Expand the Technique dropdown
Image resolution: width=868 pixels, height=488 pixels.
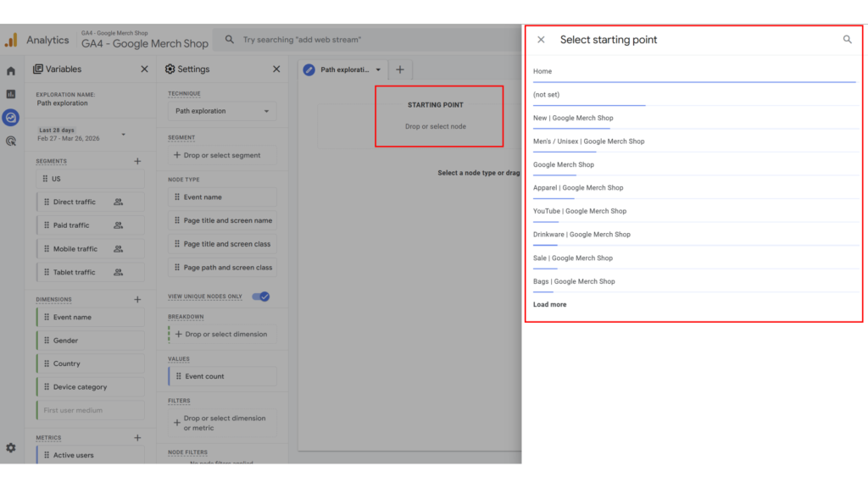[x=221, y=111]
